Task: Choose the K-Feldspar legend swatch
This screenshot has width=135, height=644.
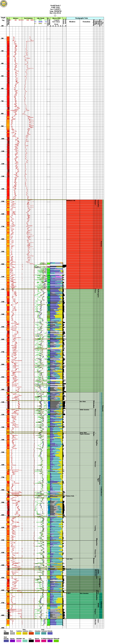Action: [x=44, y=641]
